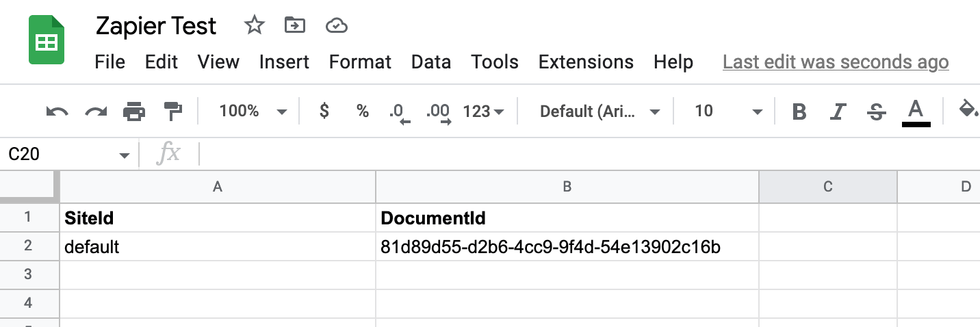
Task: Select row 4 header
Action: coord(29,304)
